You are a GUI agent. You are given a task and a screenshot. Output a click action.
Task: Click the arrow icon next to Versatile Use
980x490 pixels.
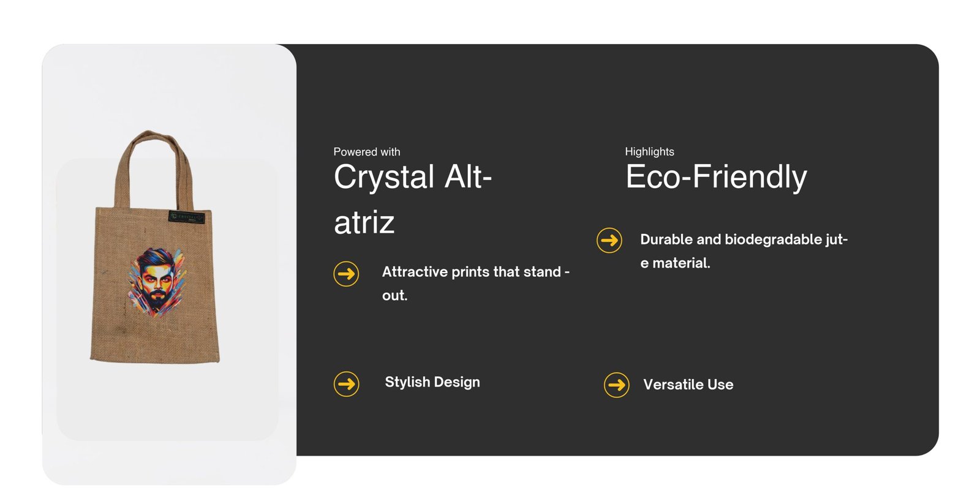pos(616,385)
